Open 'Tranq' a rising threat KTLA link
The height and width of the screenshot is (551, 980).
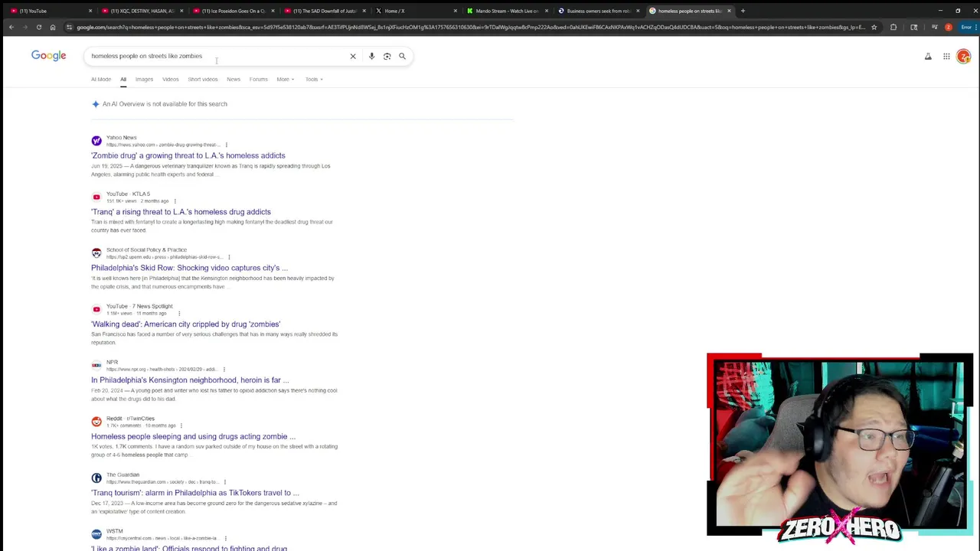[x=181, y=212]
